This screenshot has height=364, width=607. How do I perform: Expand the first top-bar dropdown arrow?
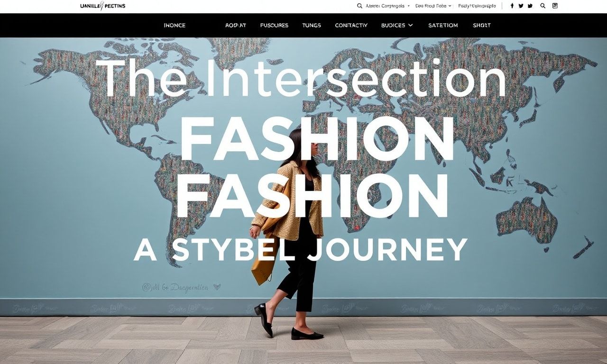tap(408, 6)
